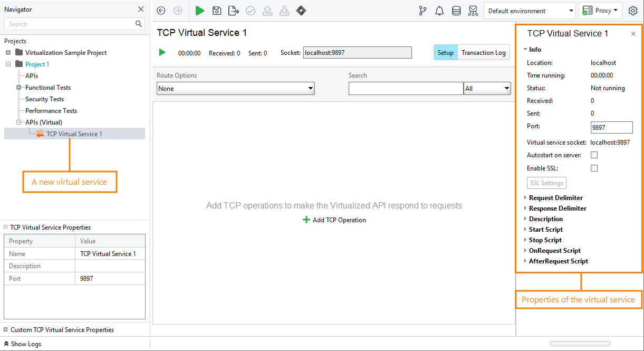Screen dimensions: 644x351
Task: Enable Autostart on server
Action: click(x=594, y=155)
